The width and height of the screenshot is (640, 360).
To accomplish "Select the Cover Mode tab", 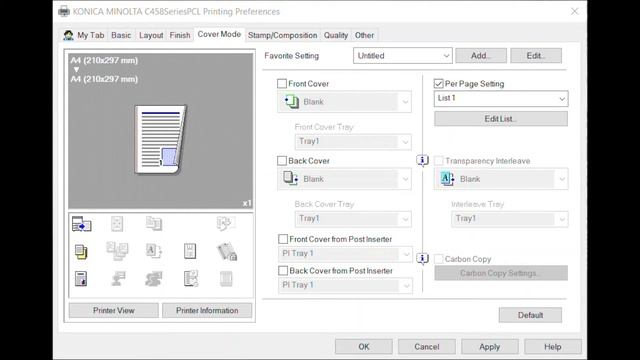I will [219, 34].
